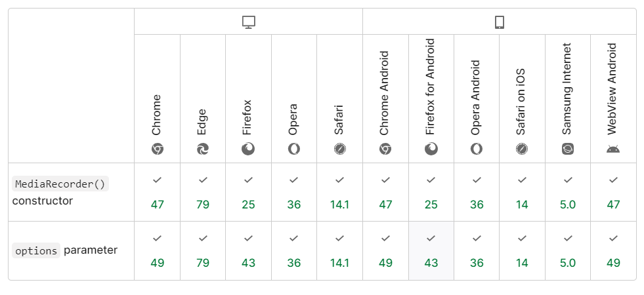Viewport: 644px width, 295px height.
Task: Expand Chrome 47 MediaRecorder constructor cell
Action: click(158, 192)
